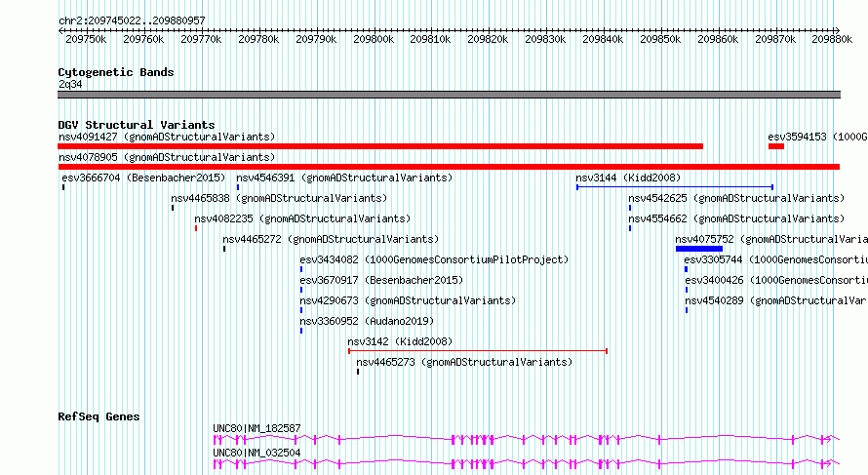Click the nsv4546391 gnomAD variant label
The image size is (868, 475).
[x=344, y=178]
